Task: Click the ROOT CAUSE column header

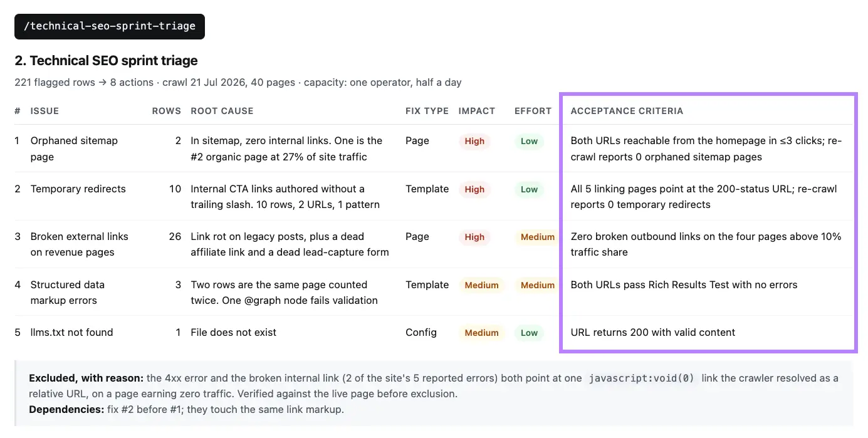Action: pyautogui.click(x=222, y=111)
